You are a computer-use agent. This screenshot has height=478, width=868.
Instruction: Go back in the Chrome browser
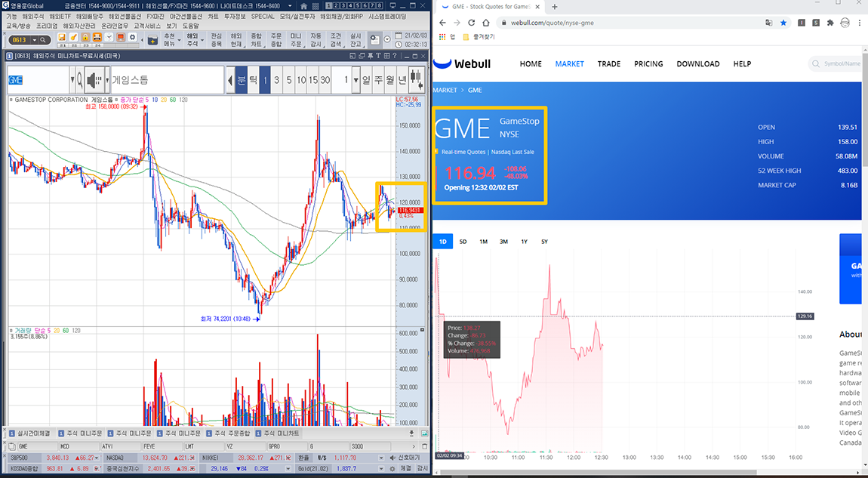click(442, 23)
